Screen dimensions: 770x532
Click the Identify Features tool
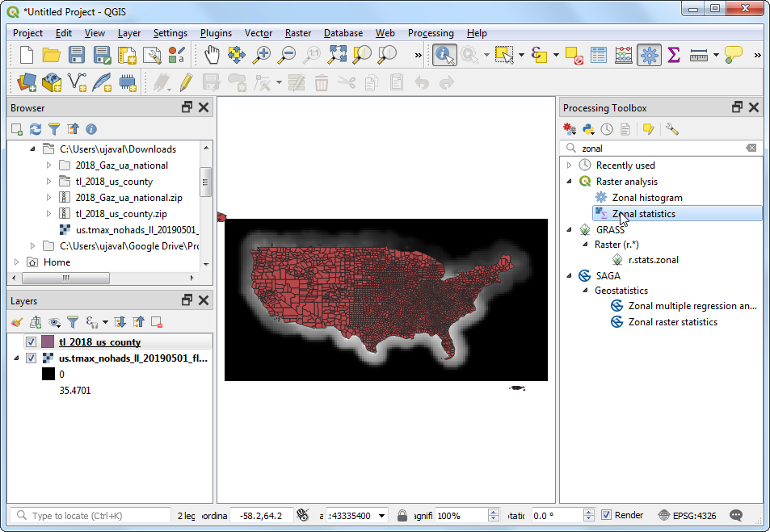[444, 55]
